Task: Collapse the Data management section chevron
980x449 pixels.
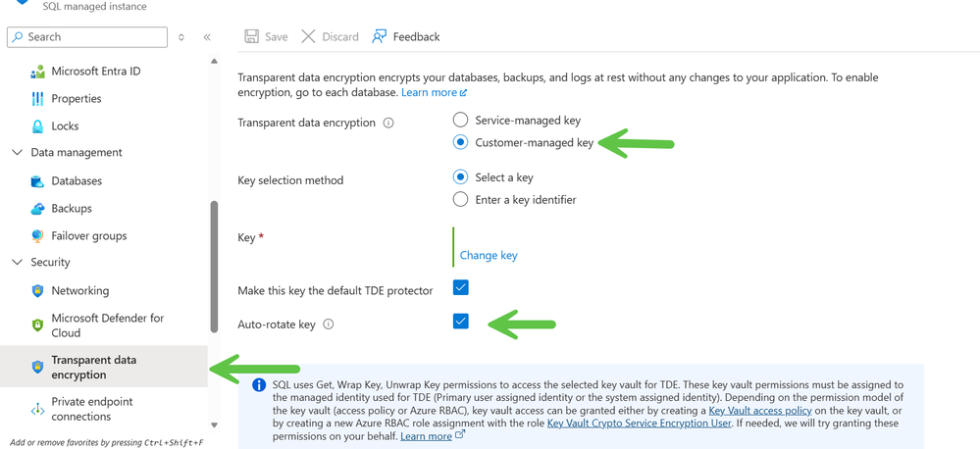Action: (x=17, y=153)
